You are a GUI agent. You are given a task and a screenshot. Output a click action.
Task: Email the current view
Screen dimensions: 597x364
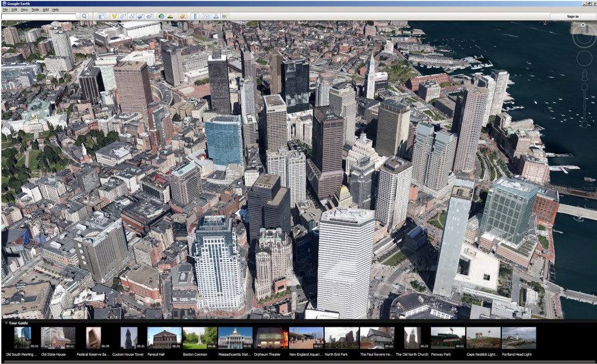tap(206, 16)
